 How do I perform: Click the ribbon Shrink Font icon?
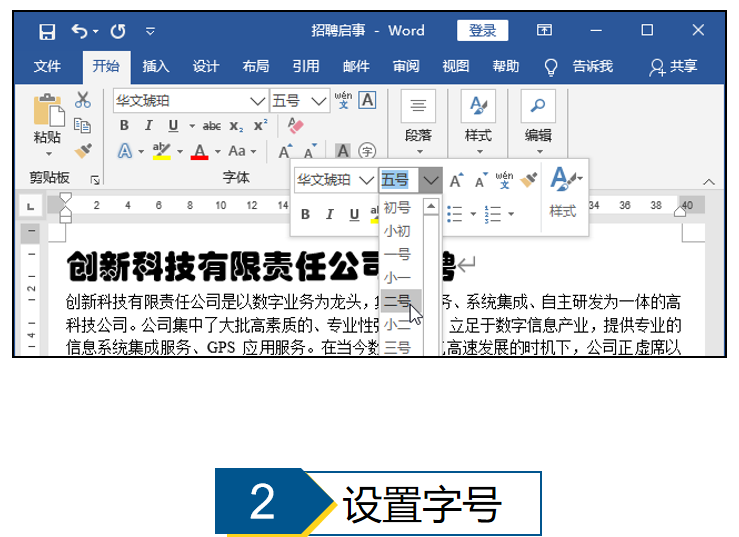[310, 151]
